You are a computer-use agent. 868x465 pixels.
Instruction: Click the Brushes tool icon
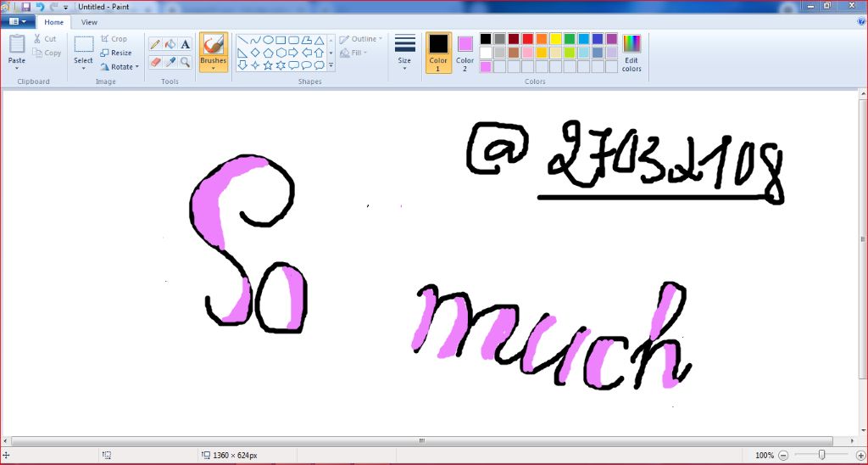tap(213, 44)
